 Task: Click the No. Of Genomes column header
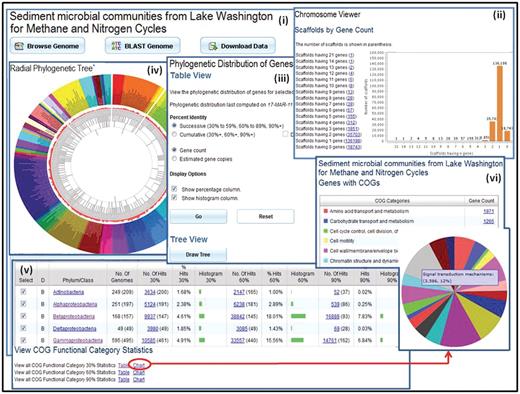(122, 277)
